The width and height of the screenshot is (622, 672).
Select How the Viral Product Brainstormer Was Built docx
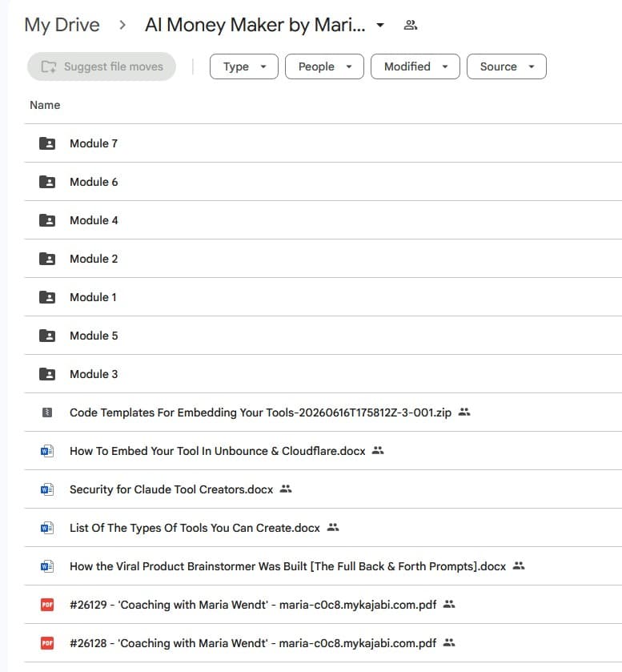[288, 566]
